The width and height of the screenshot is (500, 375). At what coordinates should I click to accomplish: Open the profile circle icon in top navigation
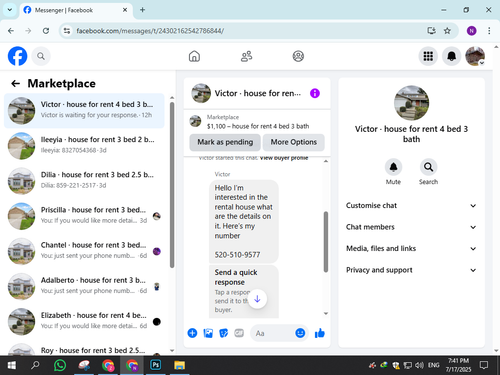[298, 56]
